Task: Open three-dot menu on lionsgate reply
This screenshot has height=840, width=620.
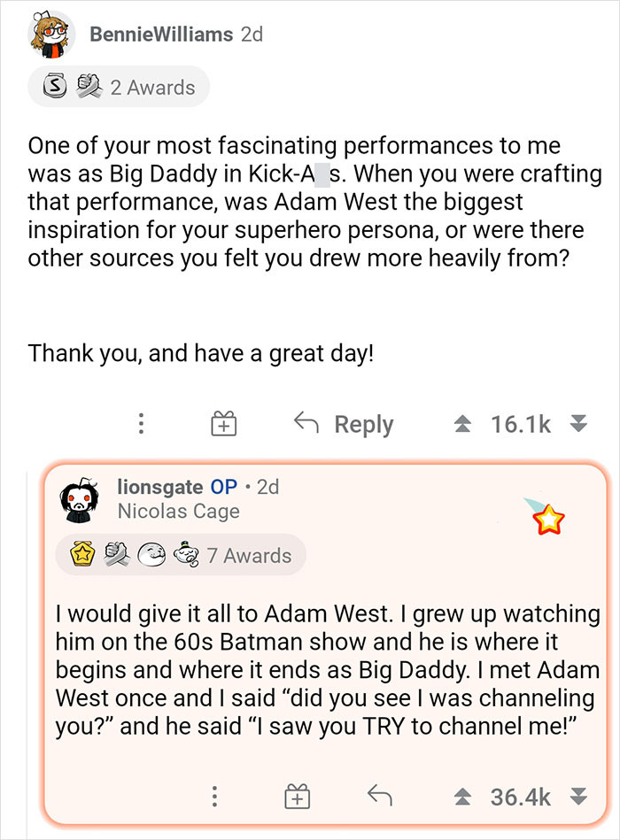Action: click(x=213, y=797)
